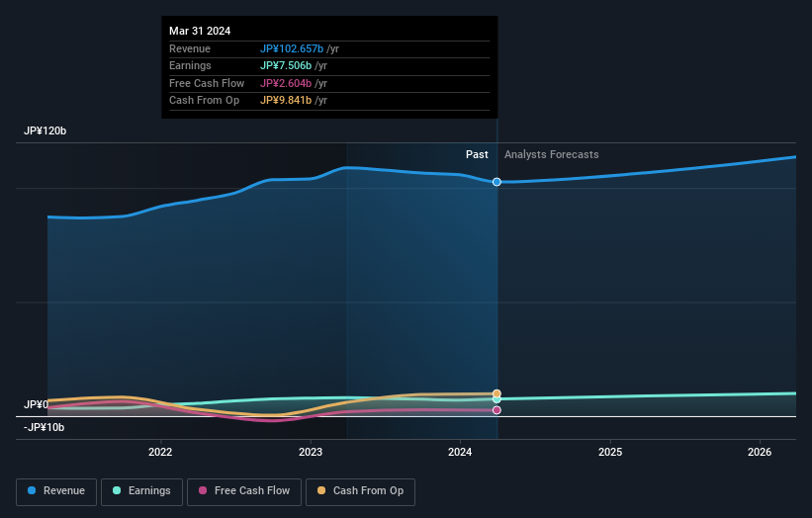Click the JP¥102.657b revenue value
Screen dimensions: 812x518
click(292, 48)
